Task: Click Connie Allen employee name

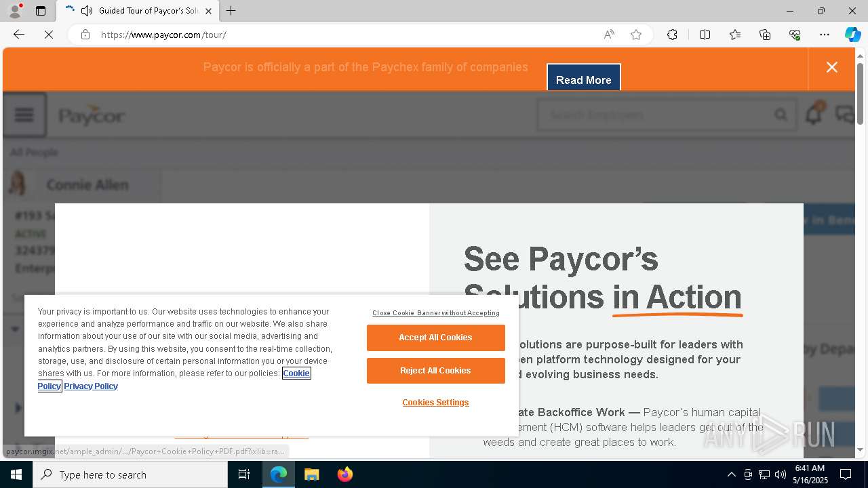Action: coord(87,185)
